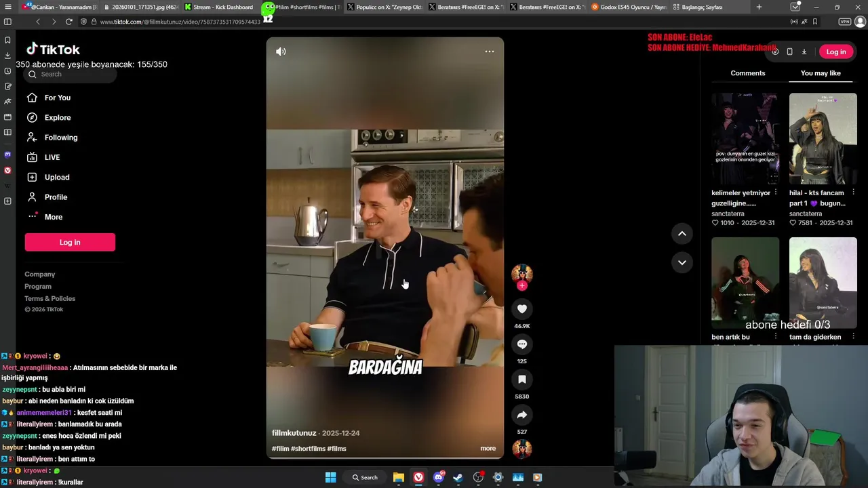Switch to the Comments tab
This screenshot has height=488, width=868.
[x=748, y=73]
